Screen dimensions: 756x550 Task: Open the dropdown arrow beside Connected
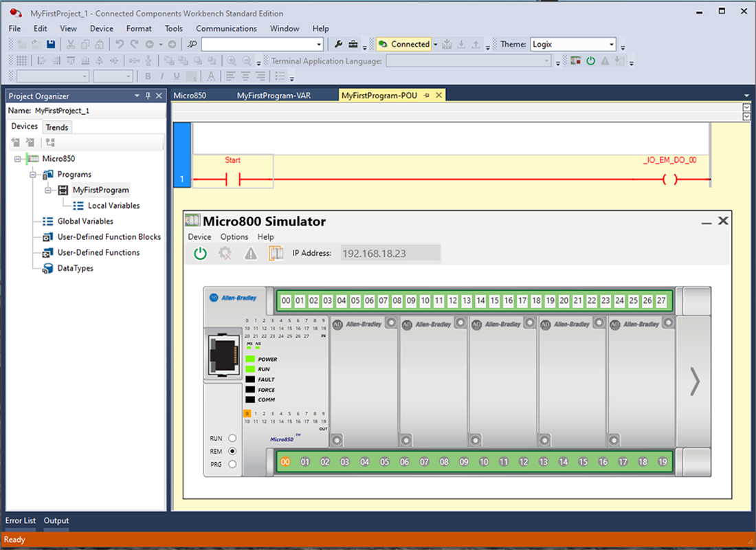click(435, 45)
